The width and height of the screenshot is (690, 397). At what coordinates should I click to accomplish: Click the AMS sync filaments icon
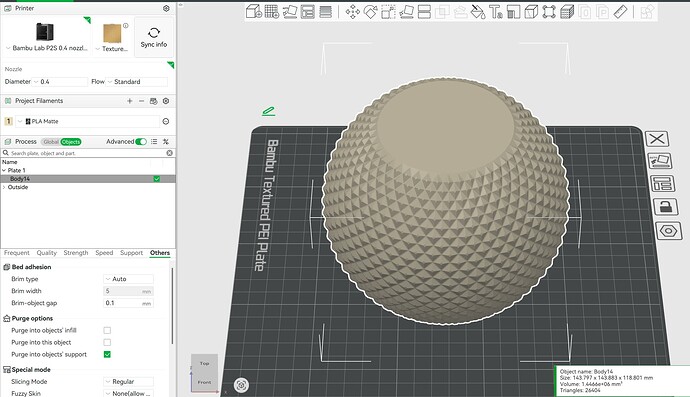coord(154,101)
